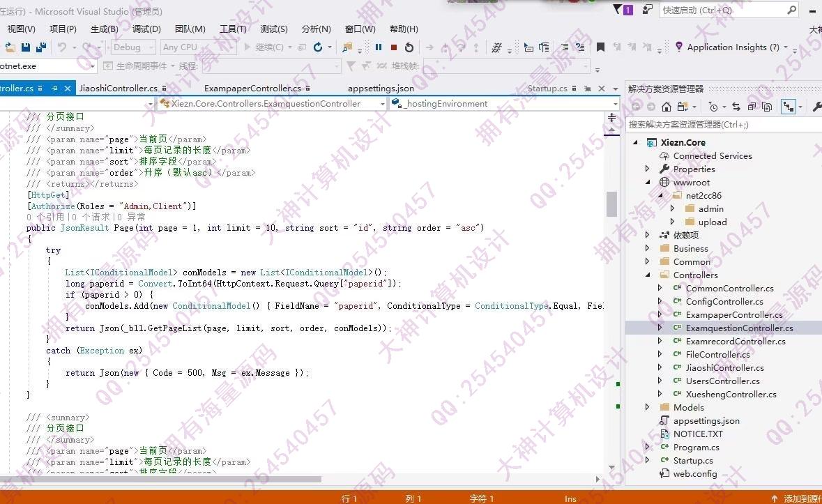822x504 pixels.
Task: Click the Save file icon
Action: pyautogui.click(x=25, y=47)
